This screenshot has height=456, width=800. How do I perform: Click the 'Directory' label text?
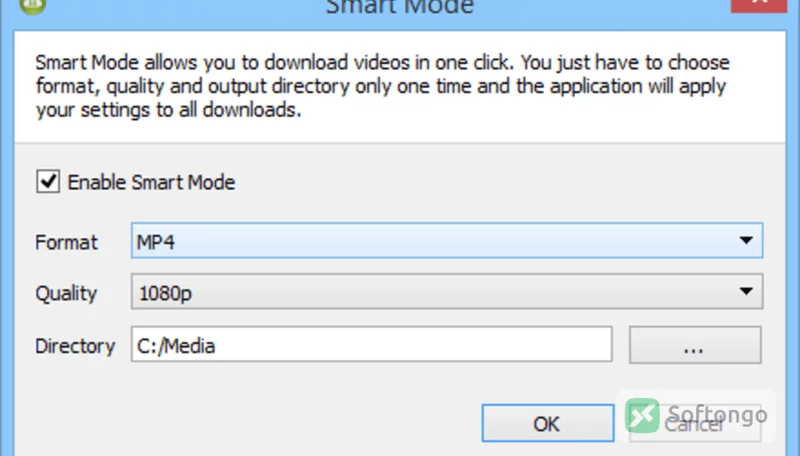pos(75,346)
